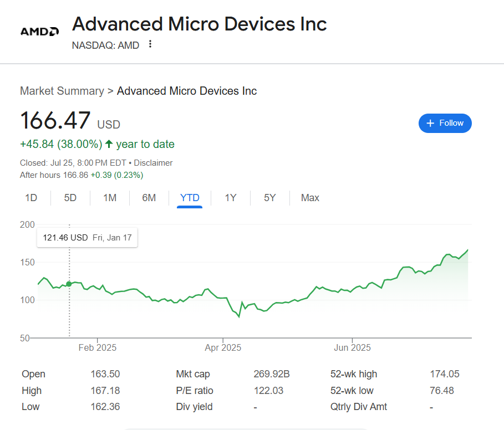Follow Advanced Micro Devices stock

445,123
